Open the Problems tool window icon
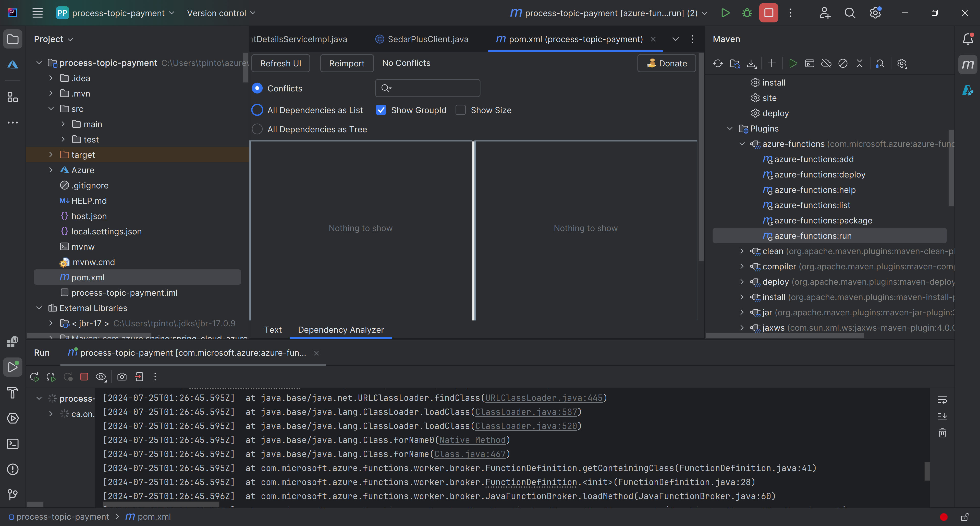Image resolution: width=980 pixels, height=526 pixels. [13, 469]
